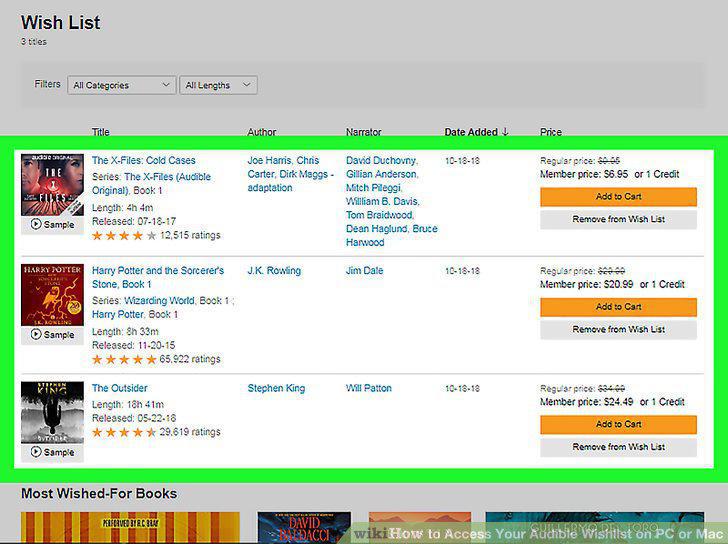Sort by Narrator column header
The width and height of the screenshot is (728, 544).
364,132
